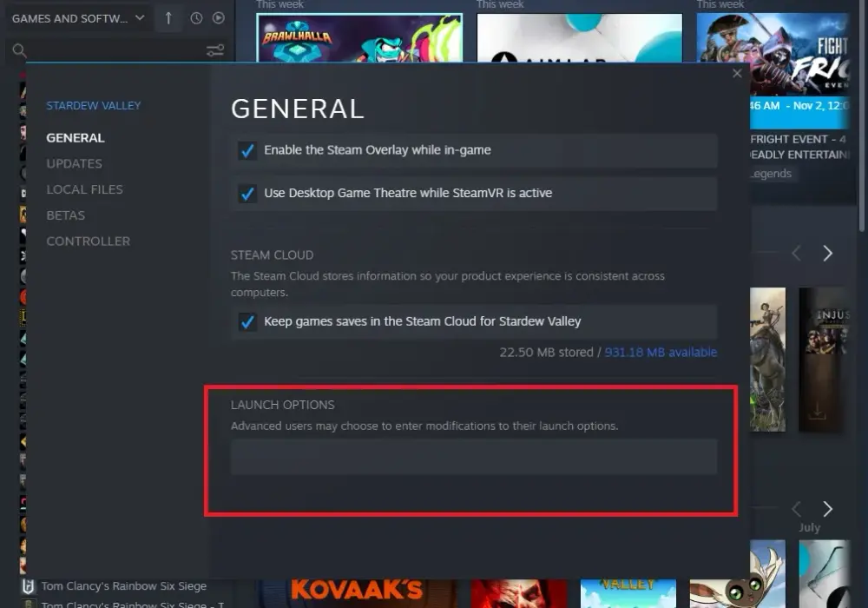
Task: Click the recent activity clock icon
Action: pos(196,18)
